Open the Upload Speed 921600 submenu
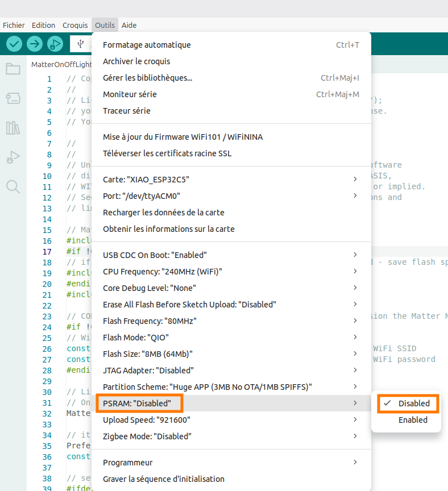 (231, 420)
